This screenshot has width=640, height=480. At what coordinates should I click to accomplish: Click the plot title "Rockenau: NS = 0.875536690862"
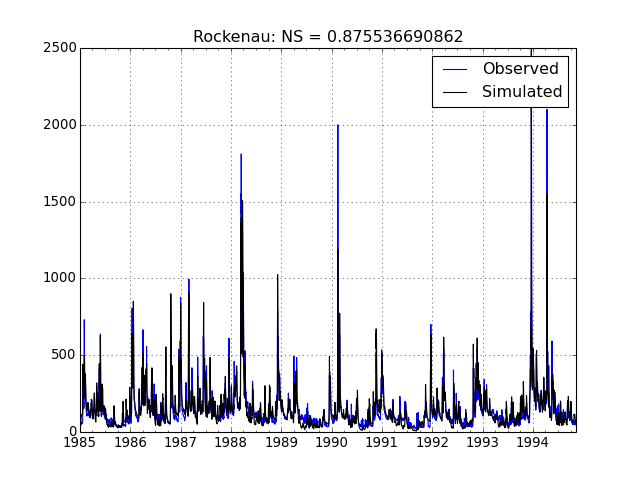click(328, 37)
